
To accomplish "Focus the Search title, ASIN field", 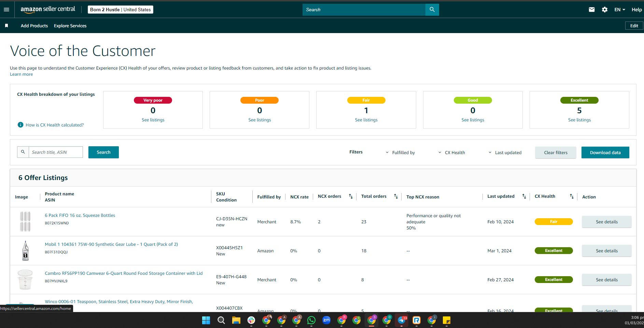I will pyautogui.click(x=56, y=152).
